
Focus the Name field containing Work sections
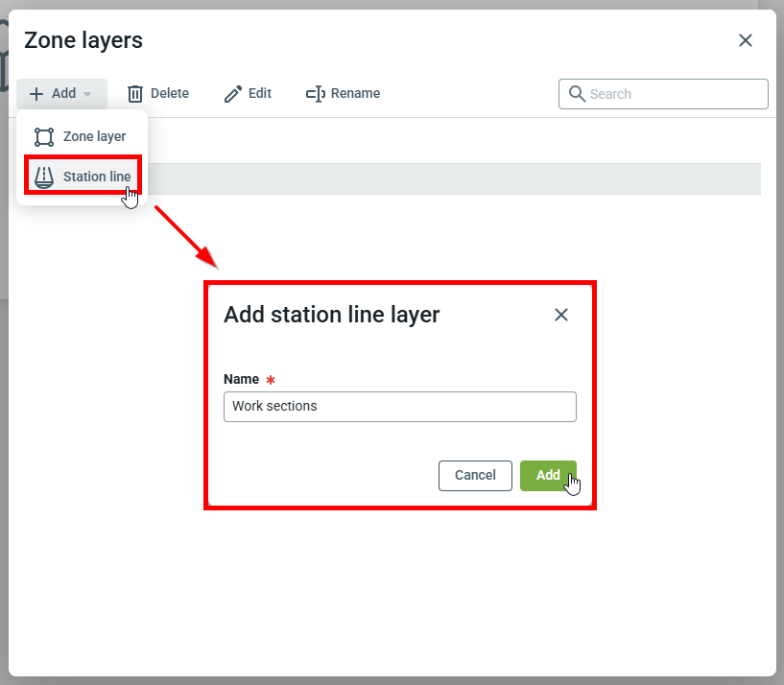click(399, 407)
